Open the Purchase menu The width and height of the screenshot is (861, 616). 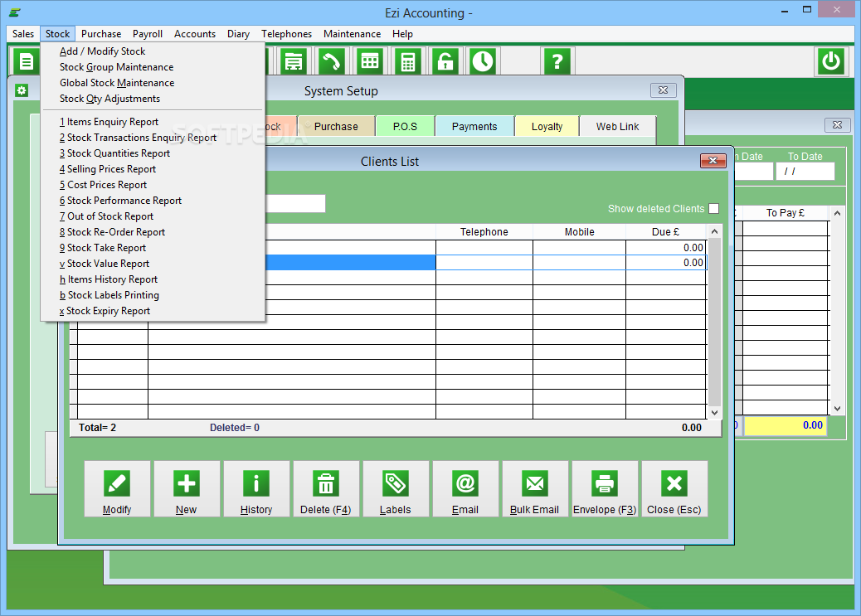click(x=101, y=34)
